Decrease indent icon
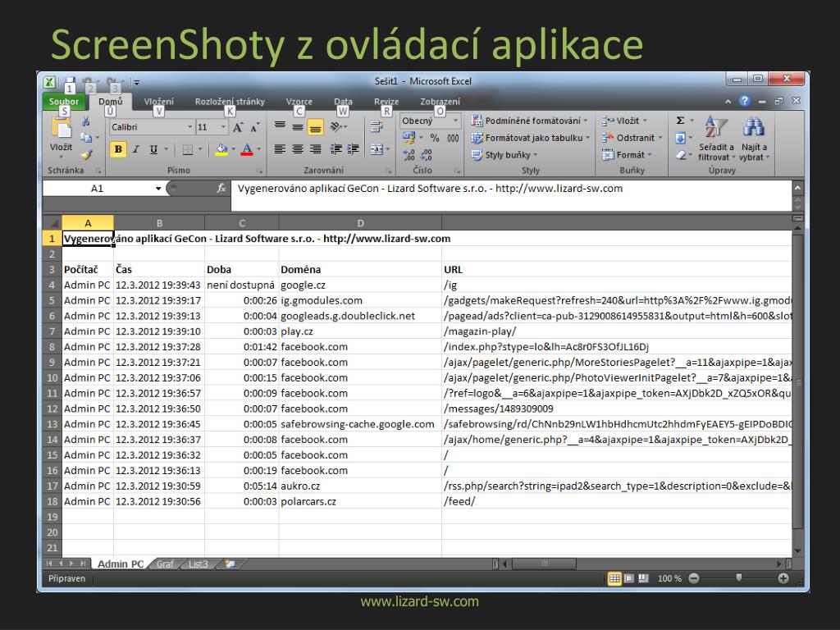840x630 pixels. point(336,149)
